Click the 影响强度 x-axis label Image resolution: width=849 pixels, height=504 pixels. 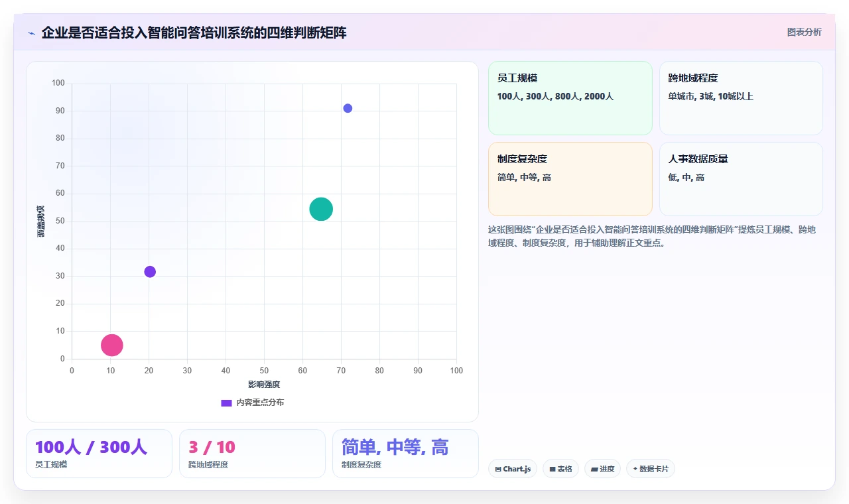264,385
